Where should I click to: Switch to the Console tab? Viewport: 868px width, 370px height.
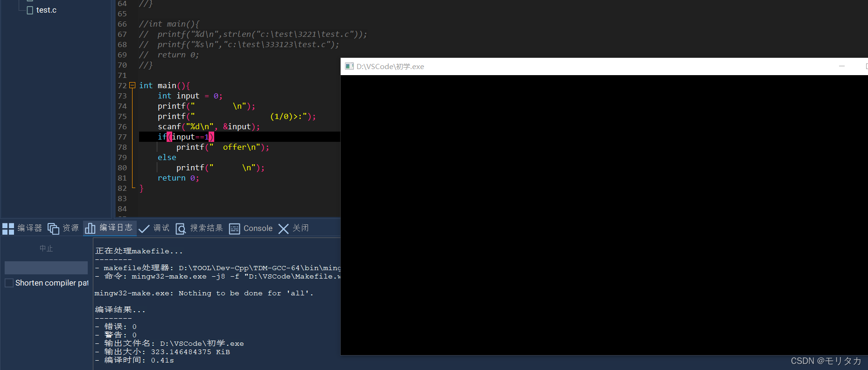click(258, 228)
